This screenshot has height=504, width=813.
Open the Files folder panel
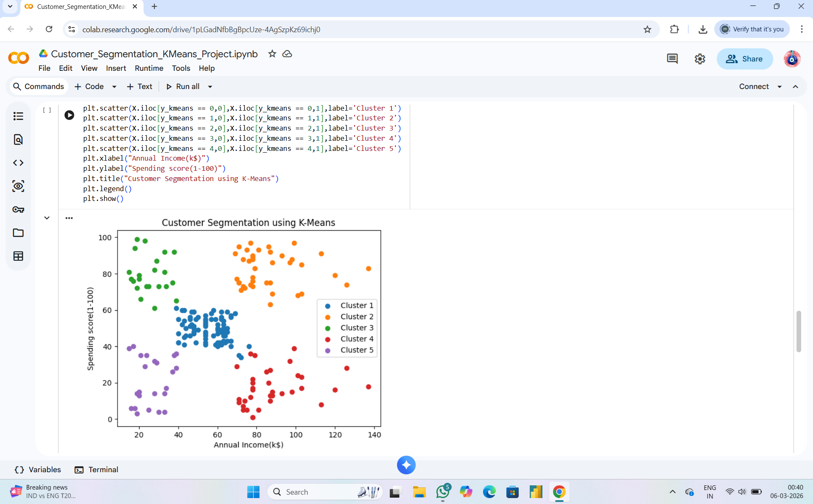(x=18, y=233)
